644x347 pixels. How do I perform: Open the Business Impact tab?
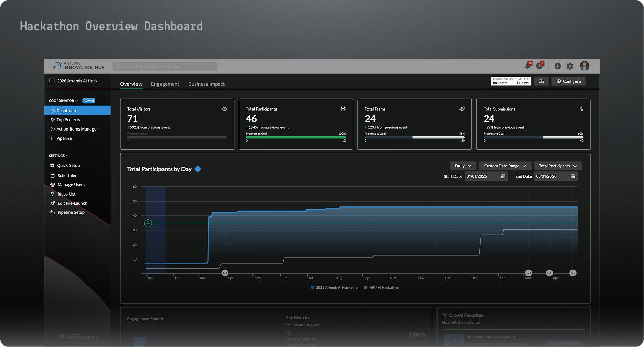coord(206,84)
